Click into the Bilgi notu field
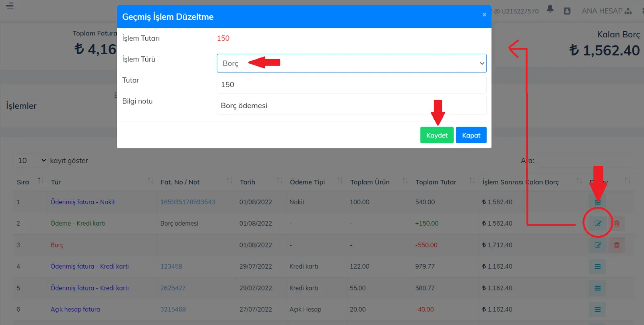 pos(351,105)
